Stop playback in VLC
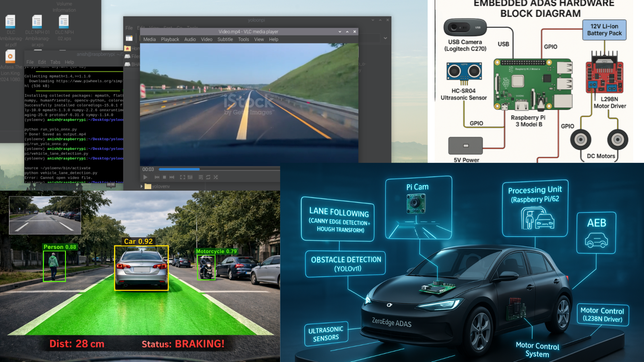This screenshot has height=362, width=644. click(164, 177)
